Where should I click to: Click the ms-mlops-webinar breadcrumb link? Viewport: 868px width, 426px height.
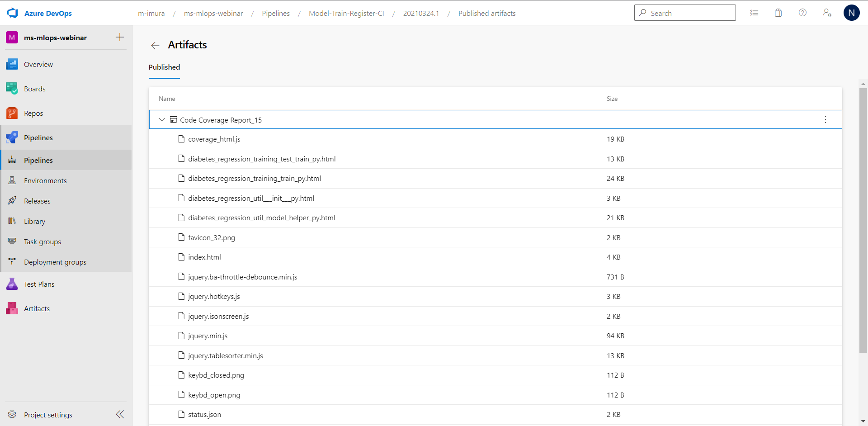pyautogui.click(x=213, y=14)
